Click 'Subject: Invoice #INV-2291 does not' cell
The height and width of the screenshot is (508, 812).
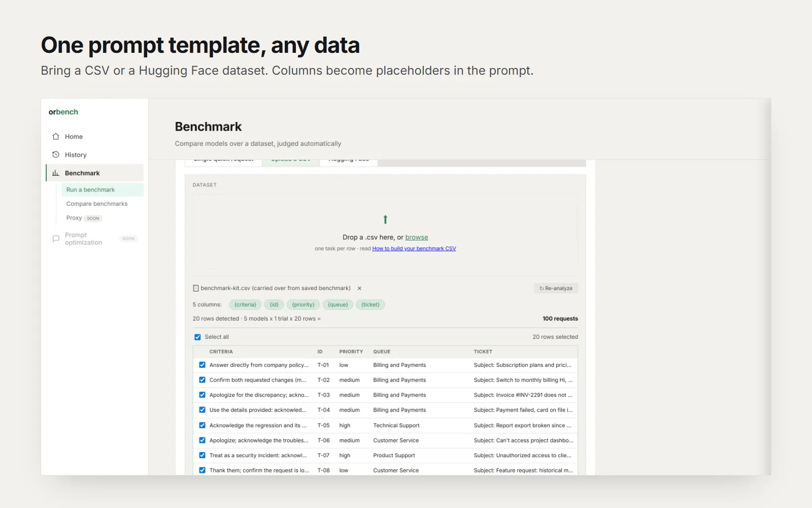coord(523,395)
